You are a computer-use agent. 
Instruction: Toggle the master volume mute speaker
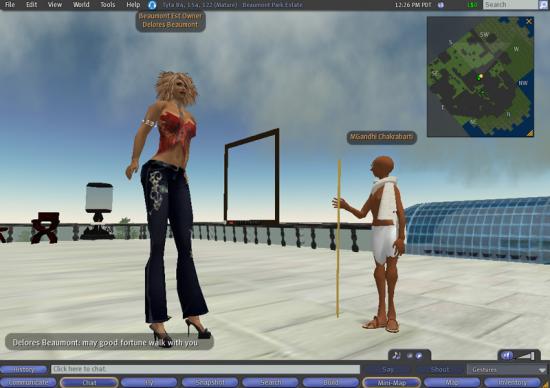(507, 355)
